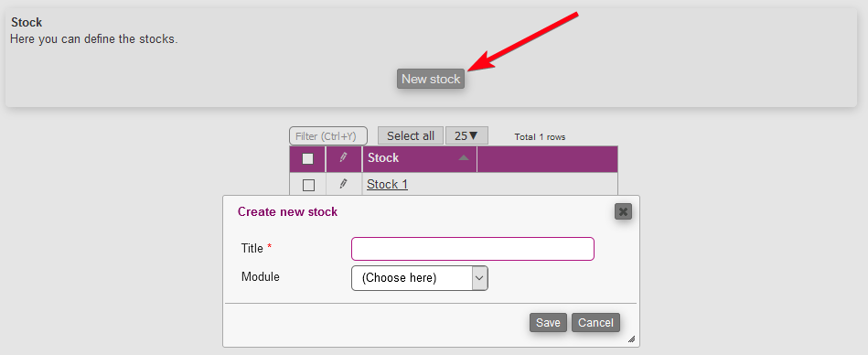
Task: Tick the checkbox in the purple table header
Action: 308,159
